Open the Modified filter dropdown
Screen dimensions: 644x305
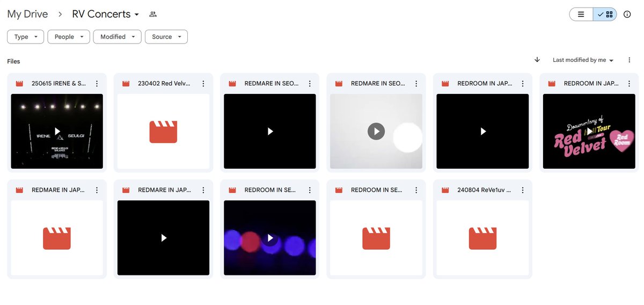[118, 37]
